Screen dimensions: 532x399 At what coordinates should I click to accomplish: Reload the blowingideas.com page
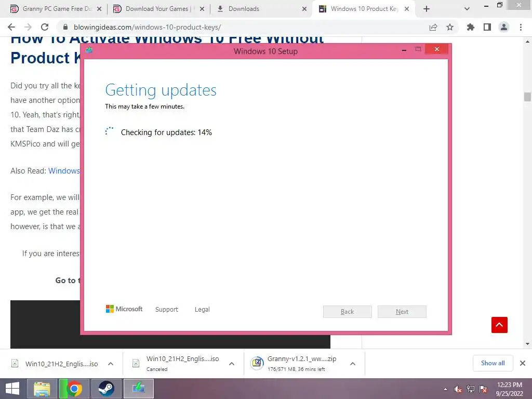[45, 27]
